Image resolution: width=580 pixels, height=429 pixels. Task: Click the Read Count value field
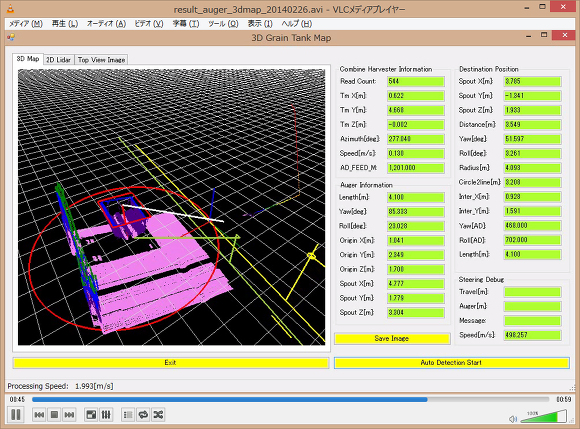tap(416, 81)
